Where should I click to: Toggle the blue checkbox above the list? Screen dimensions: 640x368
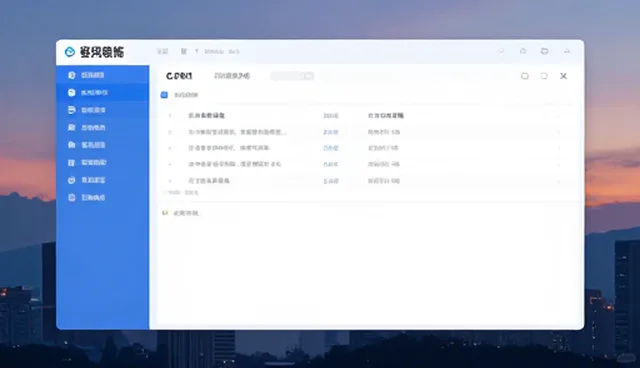[x=164, y=95]
